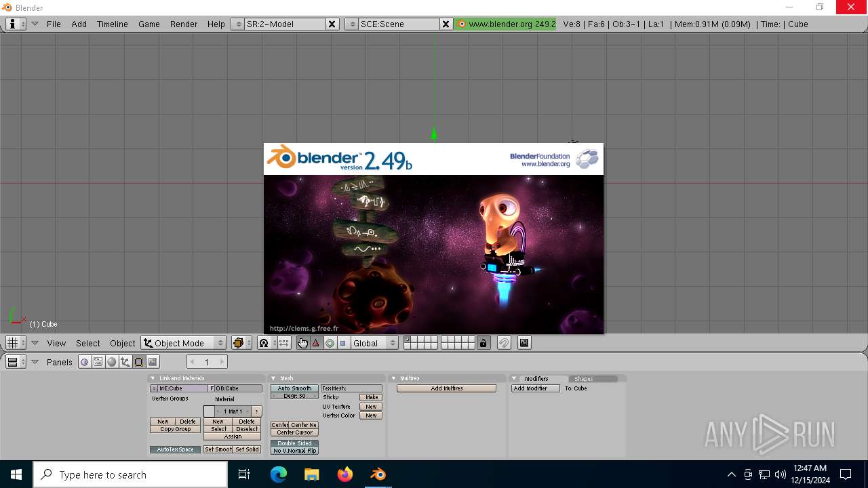Open the buttons window type selector icon
The height and width of the screenshot is (488, 868).
(x=16, y=362)
